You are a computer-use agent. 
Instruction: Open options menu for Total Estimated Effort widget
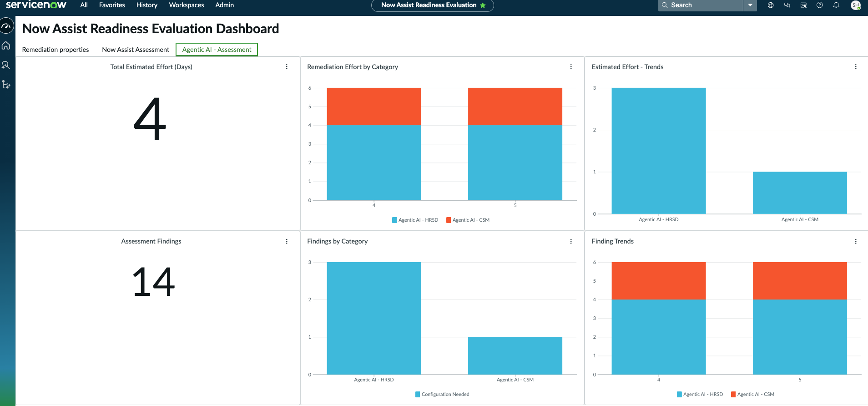(x=287, y=66)
